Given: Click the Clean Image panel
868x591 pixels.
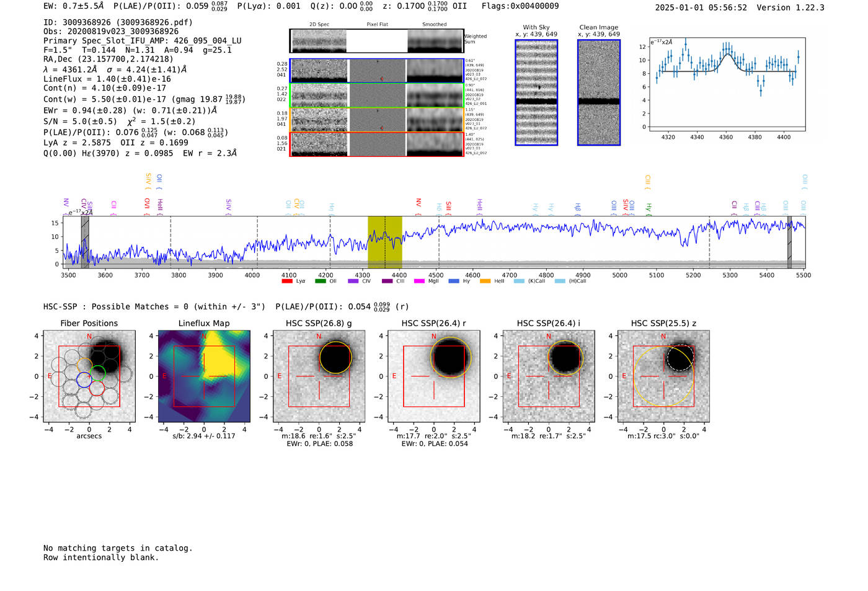Looking at the screenshot, I should click(x=599, y=92).
